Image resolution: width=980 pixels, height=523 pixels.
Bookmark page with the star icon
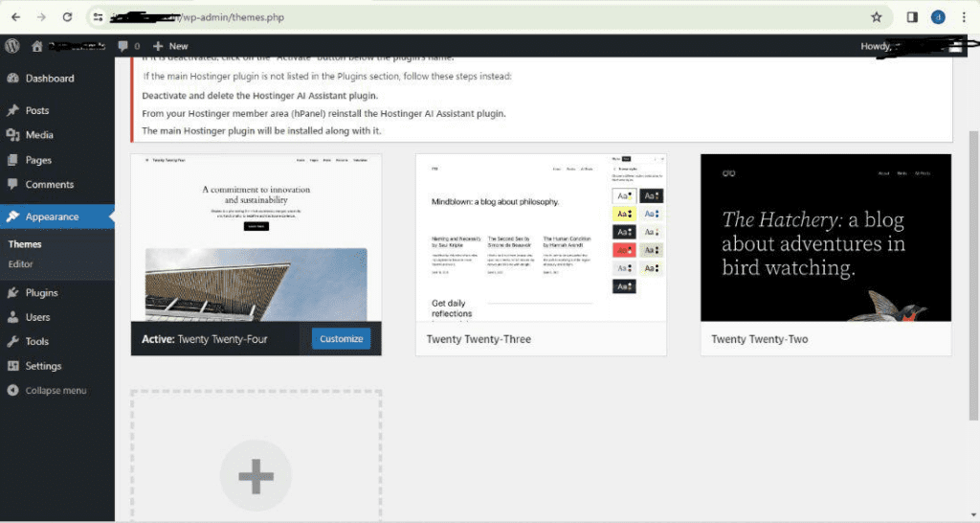[877, 17]
